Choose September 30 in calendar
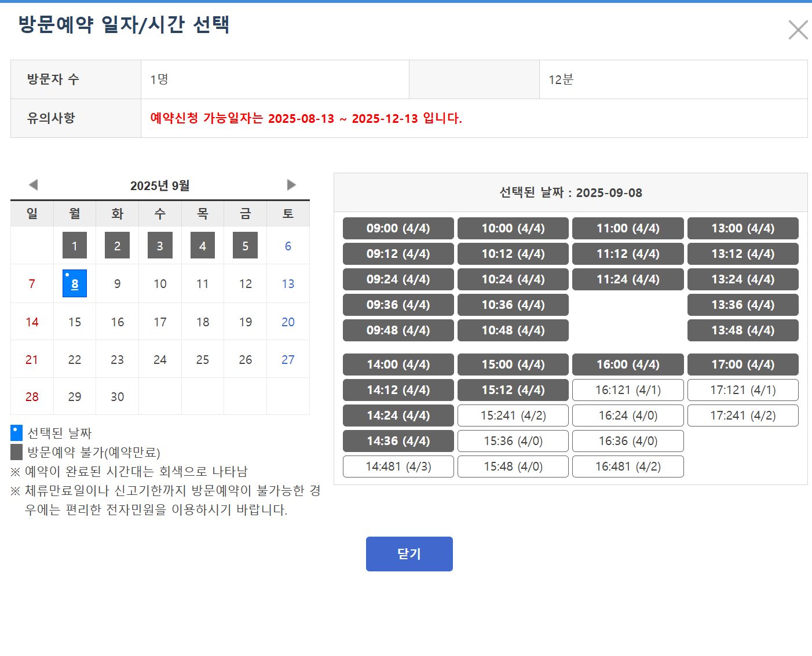Image resolution: width=812 pixels, height=656 pixels. point(117,397)
